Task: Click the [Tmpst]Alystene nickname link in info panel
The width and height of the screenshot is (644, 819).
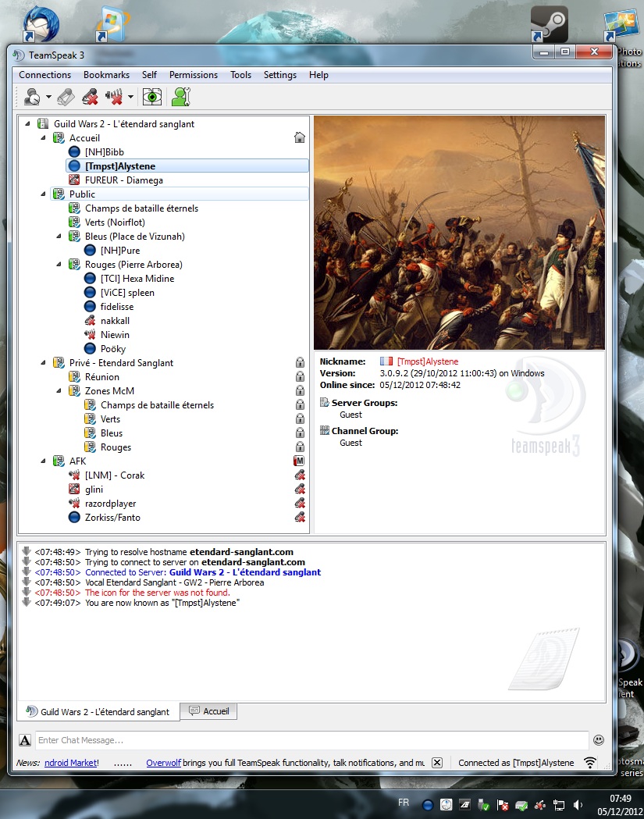Action: coord(428,361)
